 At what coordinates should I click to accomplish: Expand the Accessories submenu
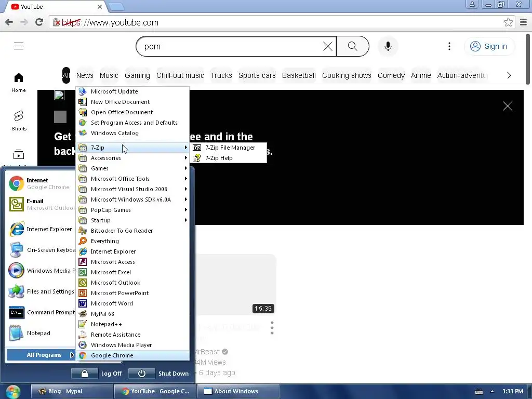pyautogui.click(x=132, y=158)
